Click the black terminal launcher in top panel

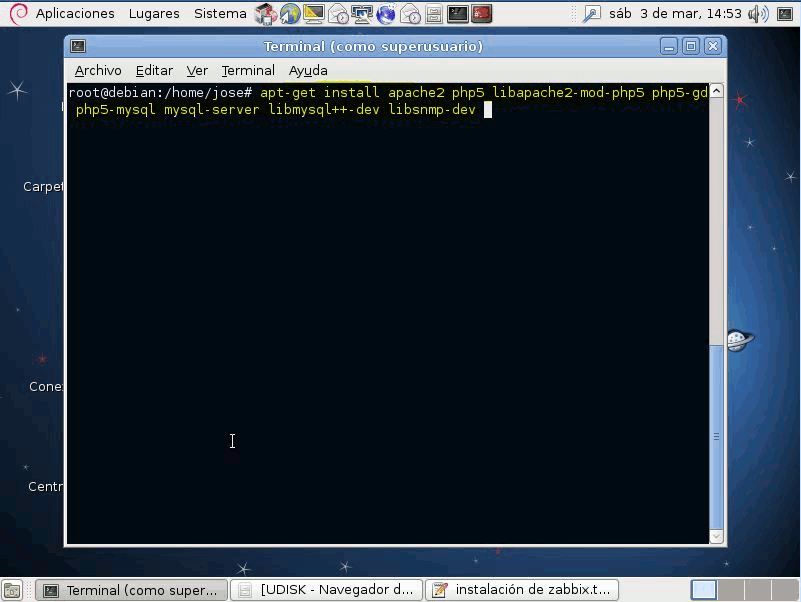point(457,14)
